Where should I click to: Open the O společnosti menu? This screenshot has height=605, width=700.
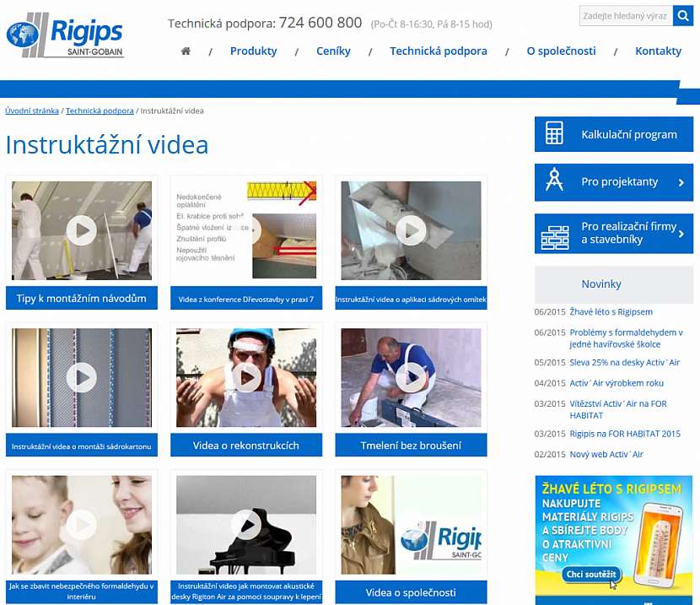561,51
